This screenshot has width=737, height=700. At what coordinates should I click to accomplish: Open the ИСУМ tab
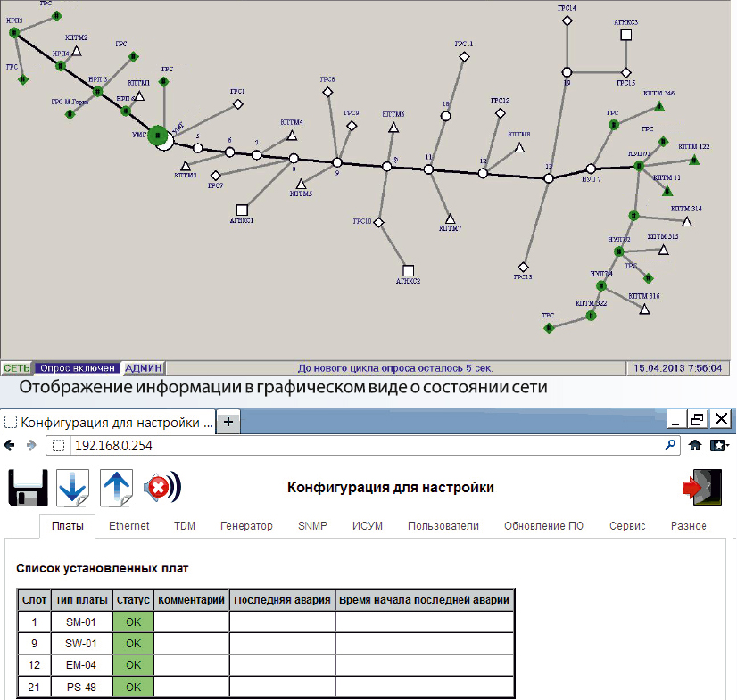coord(368,526)
